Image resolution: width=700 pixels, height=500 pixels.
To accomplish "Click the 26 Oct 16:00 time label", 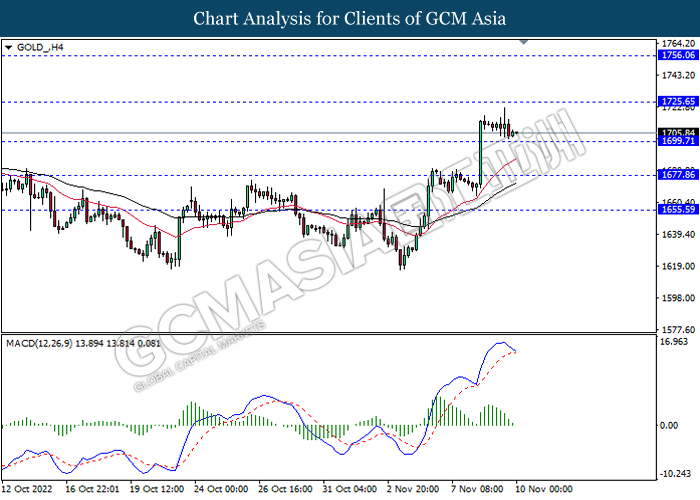I will tap(285, 489).
